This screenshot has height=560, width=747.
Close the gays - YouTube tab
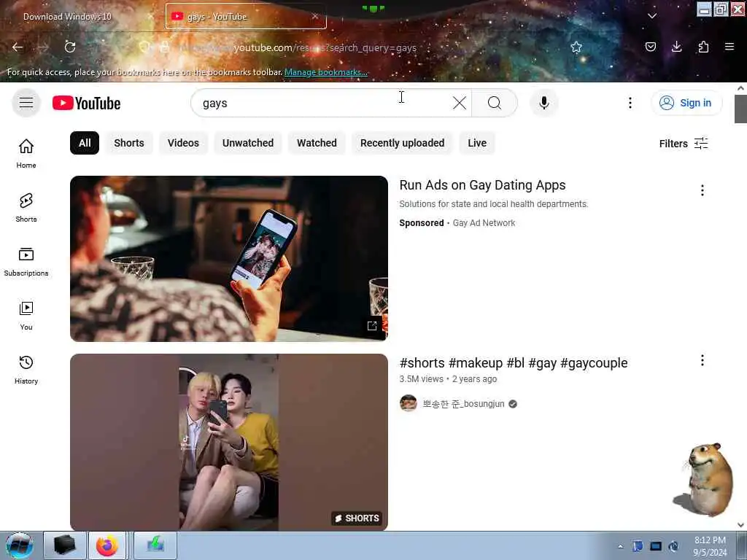(315, 16)
